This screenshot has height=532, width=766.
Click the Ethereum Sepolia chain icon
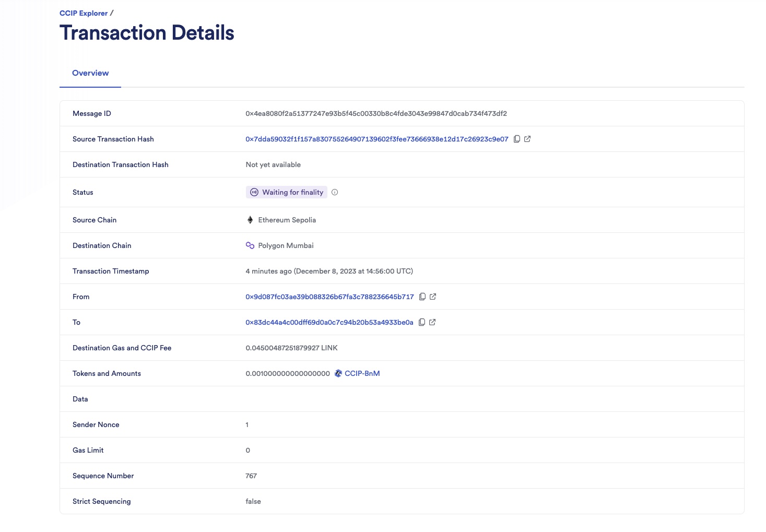pyautogui.click(x=250, y=220)
